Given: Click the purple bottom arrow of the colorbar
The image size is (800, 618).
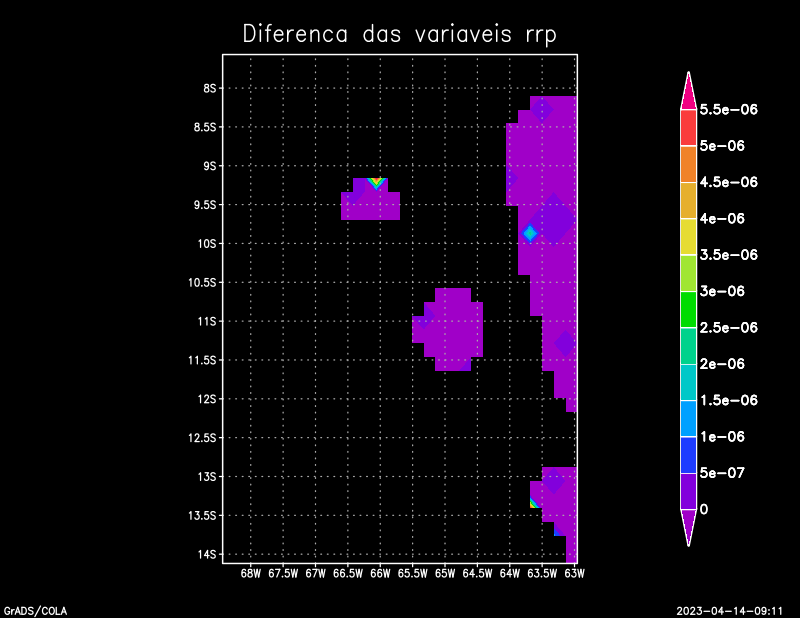Looking at the screenshot, I should [689, 526].
